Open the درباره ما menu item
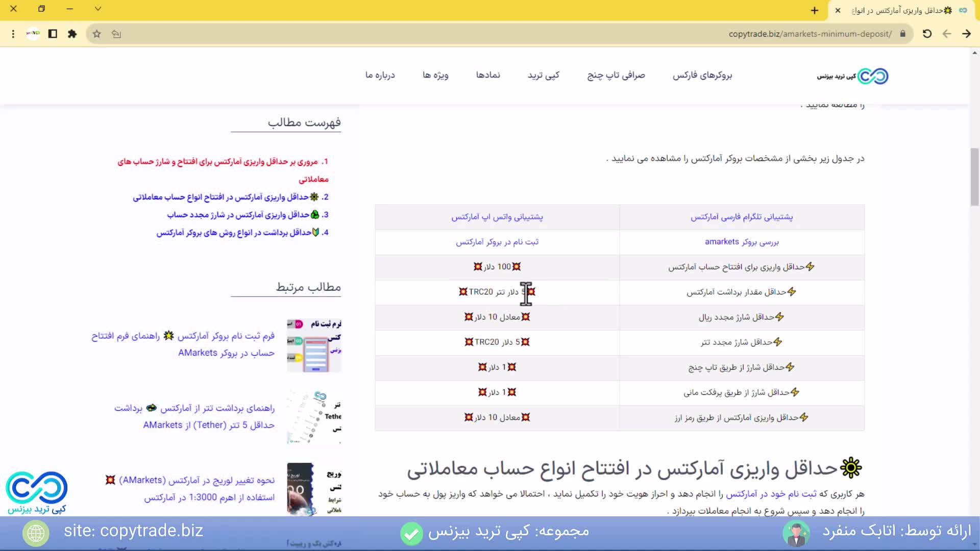Screen dimensions: 980x551 (380, 75)
